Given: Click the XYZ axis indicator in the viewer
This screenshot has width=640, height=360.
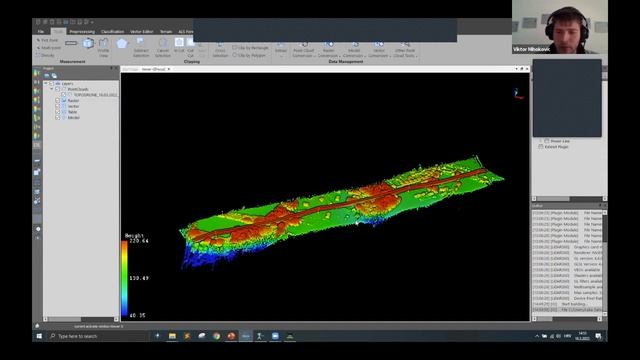Looking at the screenshot, I should tap(518, 94).
